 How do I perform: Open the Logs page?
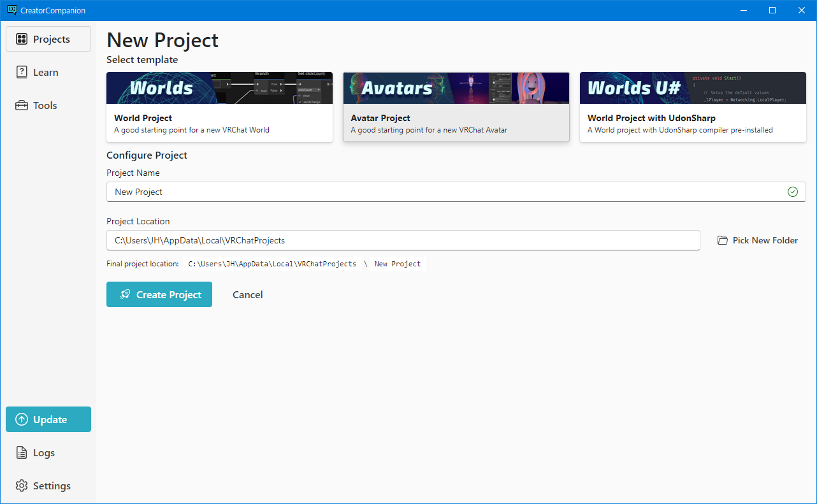pyautogui.click(x=48, y=452)
